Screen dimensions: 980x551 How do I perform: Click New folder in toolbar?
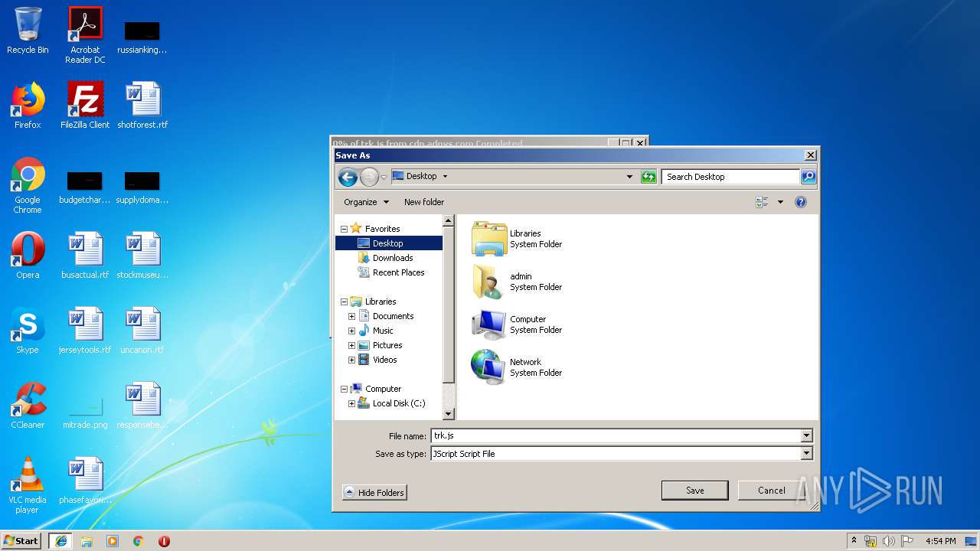pos(424,202)
